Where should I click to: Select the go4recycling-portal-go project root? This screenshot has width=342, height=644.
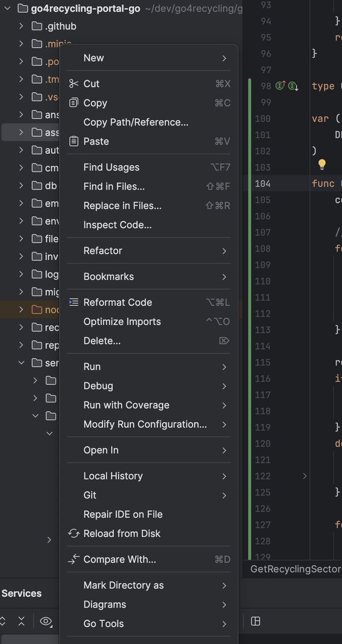86,9
